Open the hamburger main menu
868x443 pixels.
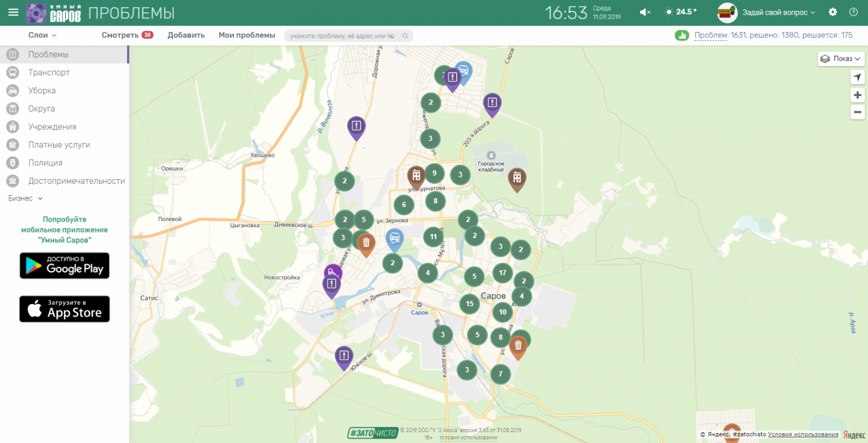(x=14, y=12)
